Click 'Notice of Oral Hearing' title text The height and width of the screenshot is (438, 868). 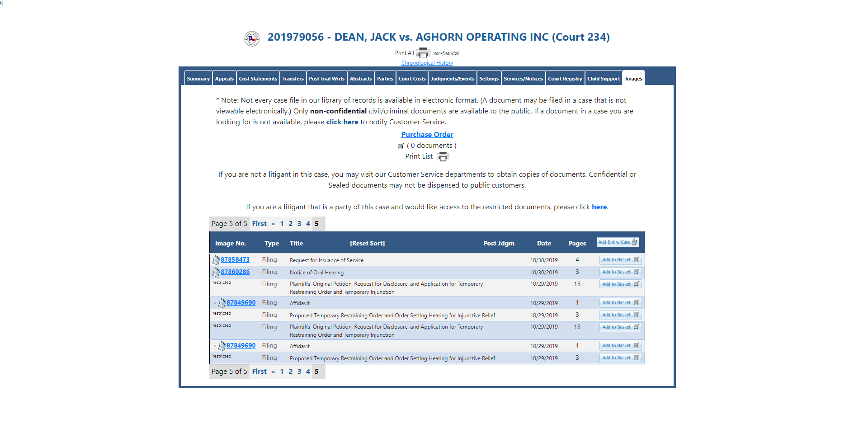tap(316, 273)
